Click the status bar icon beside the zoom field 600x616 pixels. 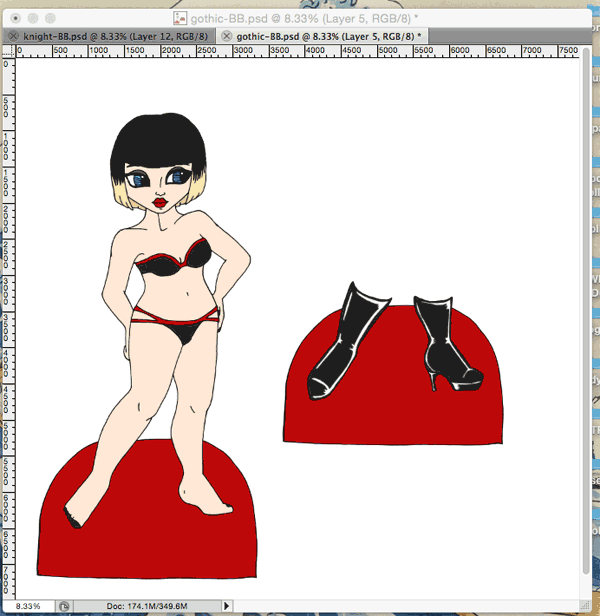point(64,606)
